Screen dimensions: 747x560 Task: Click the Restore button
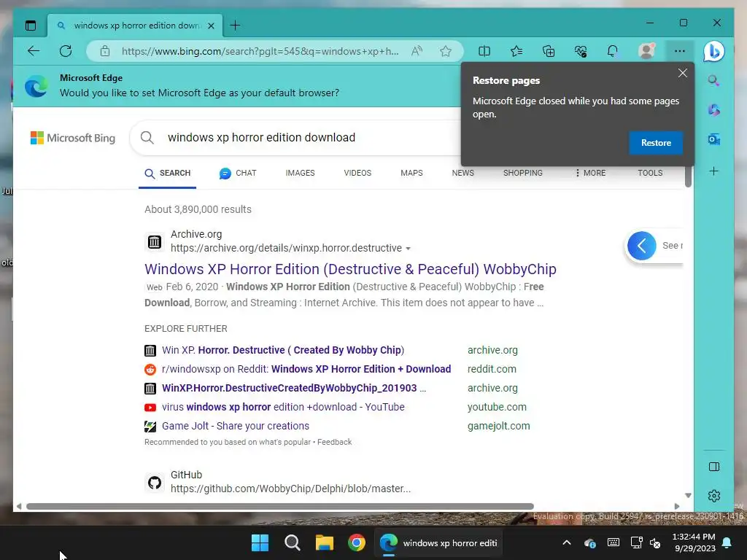656,143
